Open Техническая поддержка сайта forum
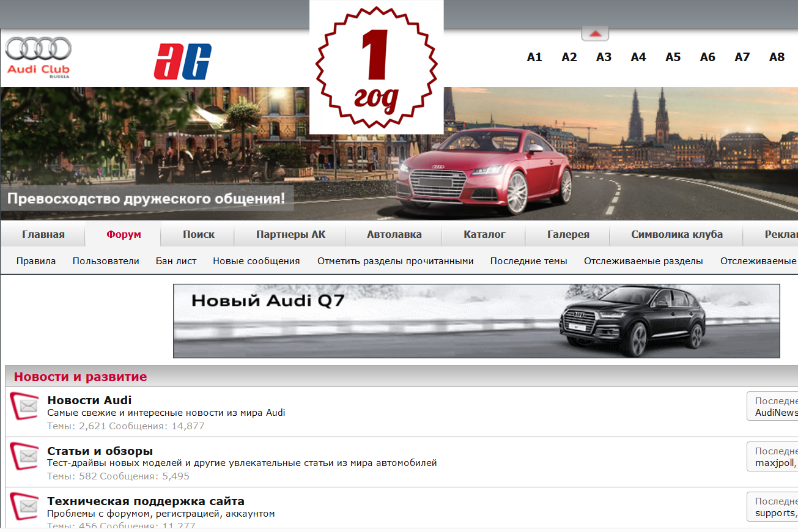This screenshot has width=798, height=532. coord(146,501)
